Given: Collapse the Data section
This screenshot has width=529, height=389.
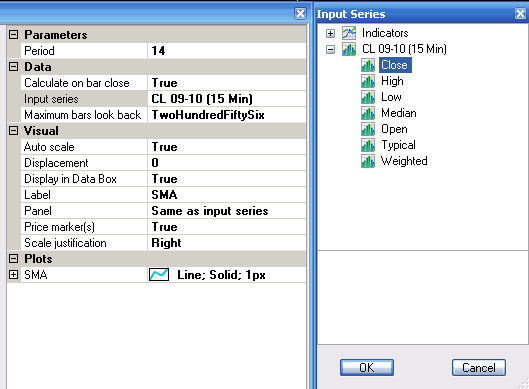Looking at the screenshot, I should tap(13, 66).
